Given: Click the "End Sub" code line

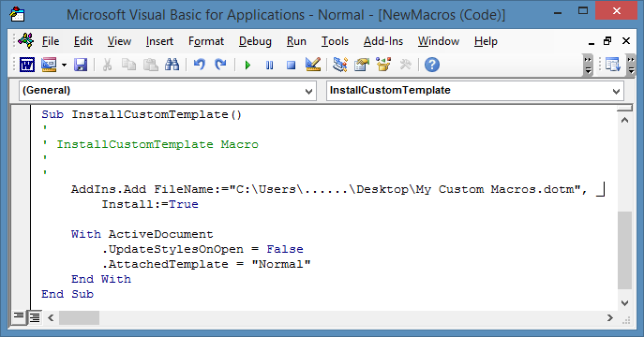Looking at the screenshot, I should 67,294.
